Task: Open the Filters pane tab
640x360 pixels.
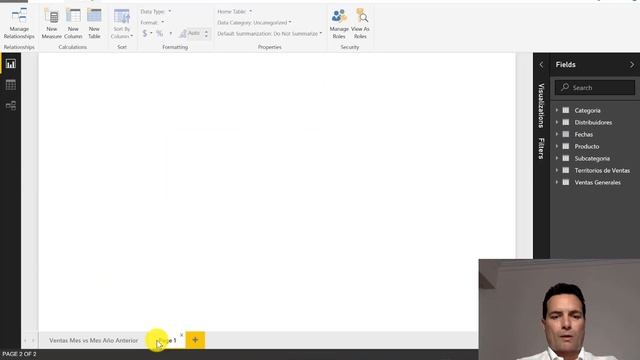Action: [541, 148]
